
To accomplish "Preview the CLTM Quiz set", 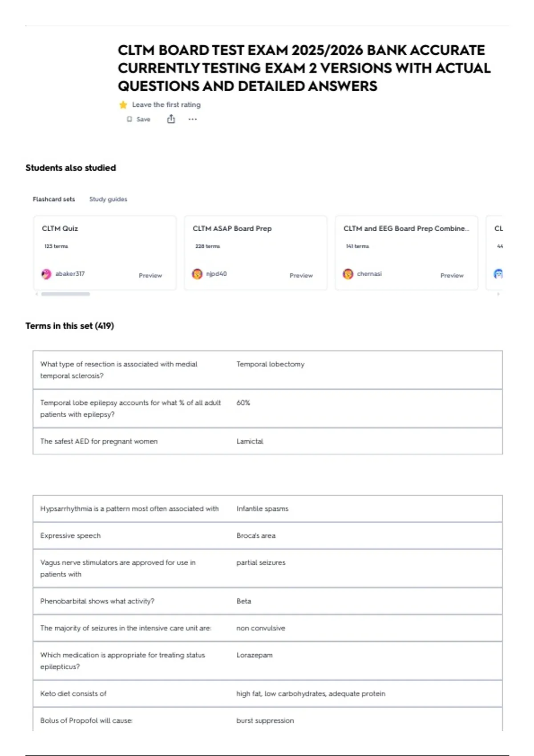I will (x=150, y=276).
